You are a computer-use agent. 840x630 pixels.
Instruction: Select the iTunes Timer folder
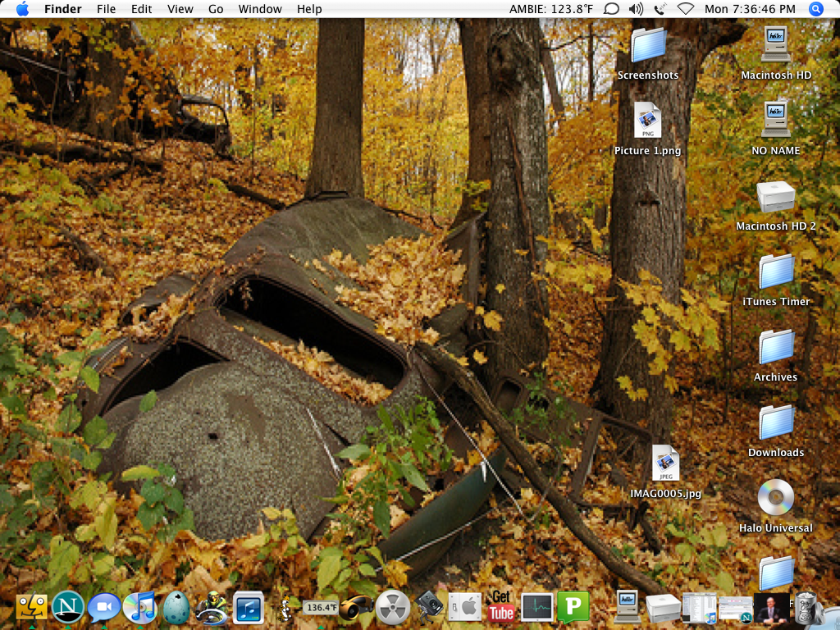tap(776, 281)
